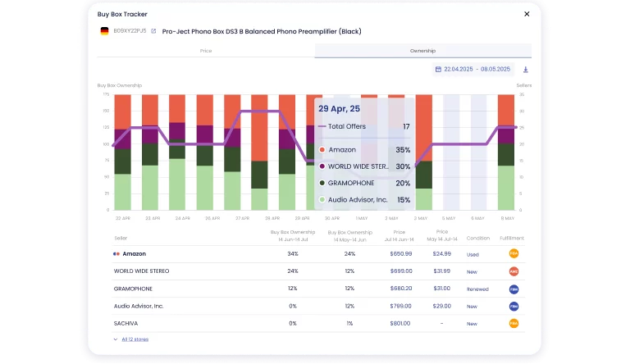The height and width of the screenshot is (364, 621).
Task: Open the calendar icon in date range
Action: tap(438, 69)
